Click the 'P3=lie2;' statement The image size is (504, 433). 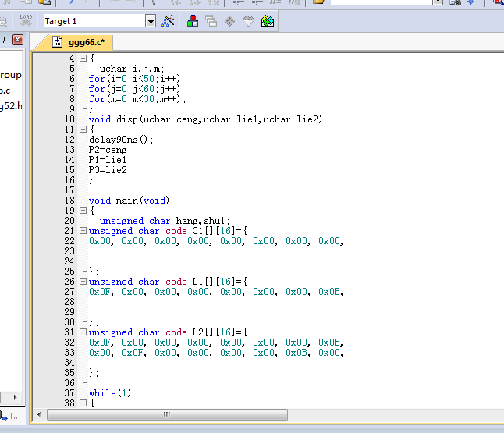[x=110, y=170]
